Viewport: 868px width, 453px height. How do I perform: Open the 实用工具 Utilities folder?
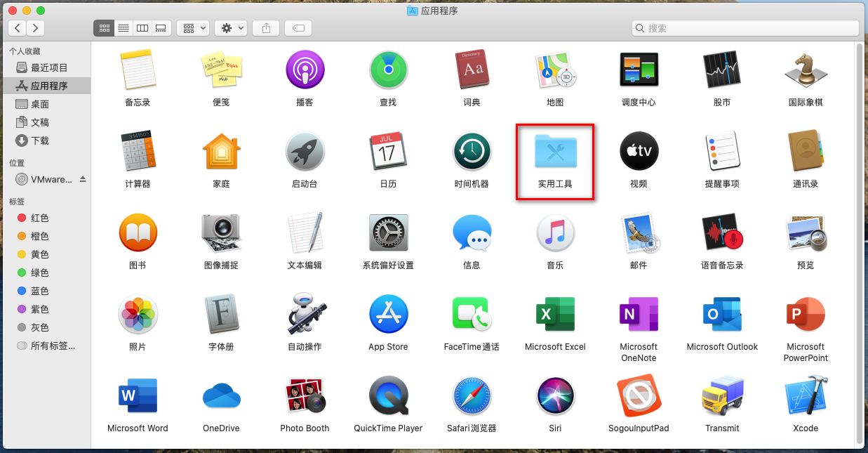tap(555, 151)
